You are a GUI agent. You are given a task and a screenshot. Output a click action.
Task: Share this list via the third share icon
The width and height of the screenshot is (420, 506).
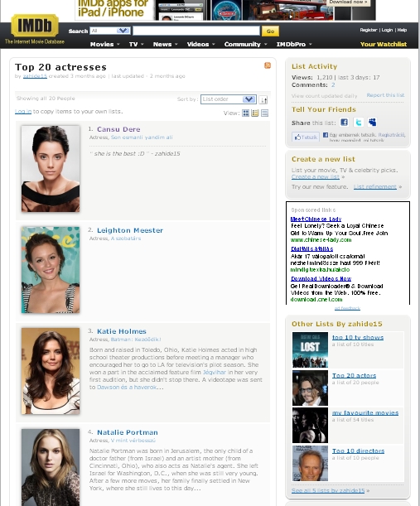(372, 122)
